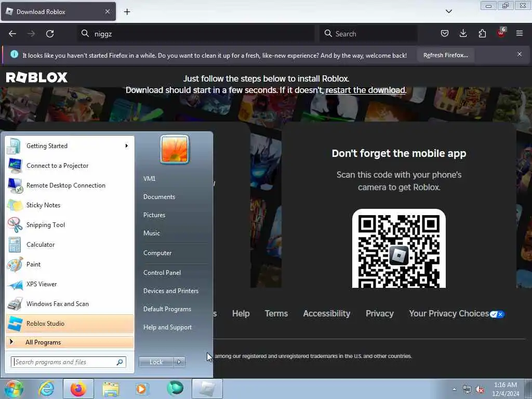The height and width of the screenshot is (399, 532).
Task: Click the Start menu search magnifier icon
Action: 120,362
